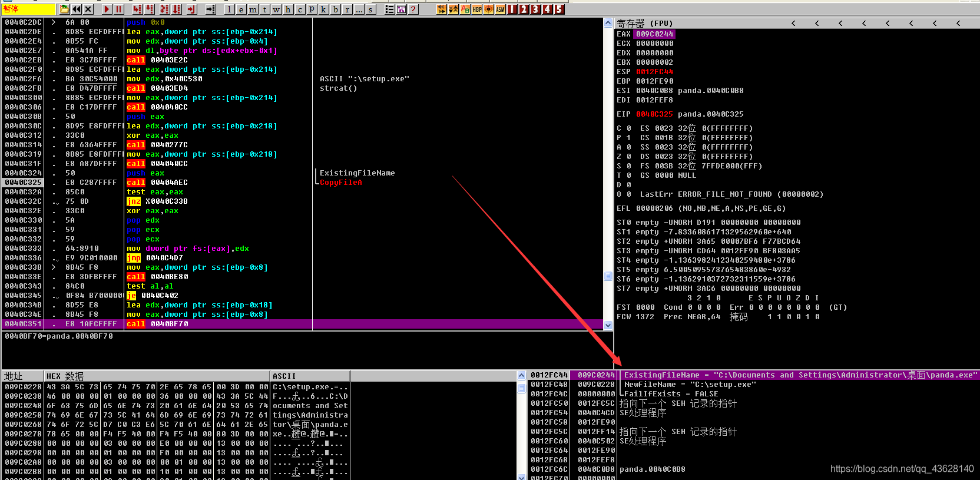The image size is (980, 480).
Task: Click the ASM plugin toolbar icon
Action: click(x=501, y=9)
